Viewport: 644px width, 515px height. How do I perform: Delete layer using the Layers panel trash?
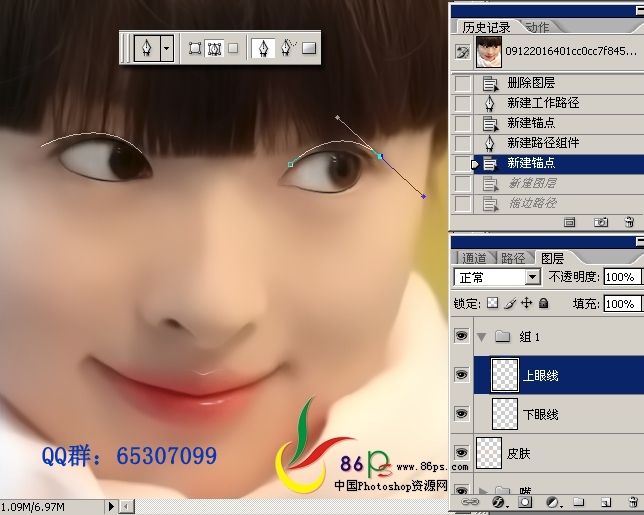[x=633, y=502]
